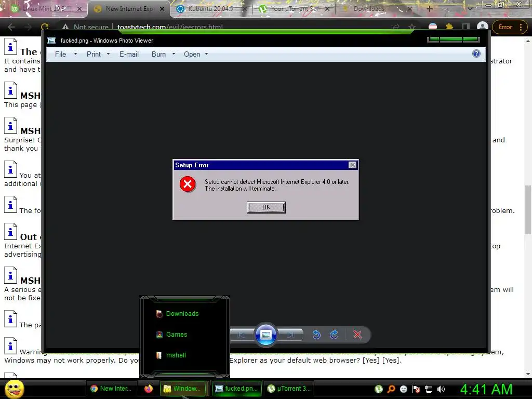The width and height of the screenshot is (532, 399).
Task: Click the Photo Viewer title bar icon
Action: (51, 41)
